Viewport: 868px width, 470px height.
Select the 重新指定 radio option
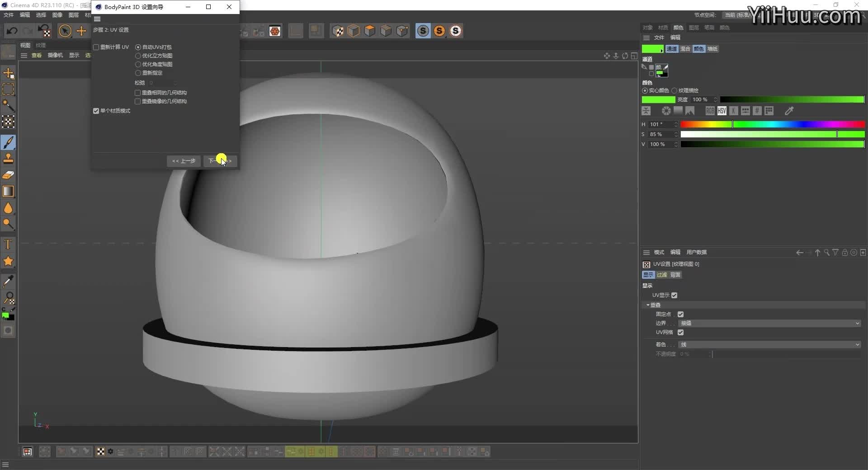138,73
